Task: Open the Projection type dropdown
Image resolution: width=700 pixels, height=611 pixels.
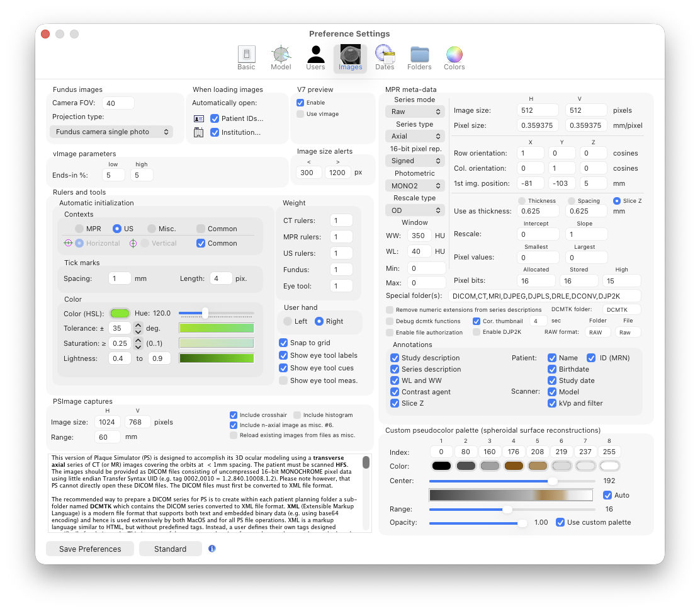Action: (111, 132)
